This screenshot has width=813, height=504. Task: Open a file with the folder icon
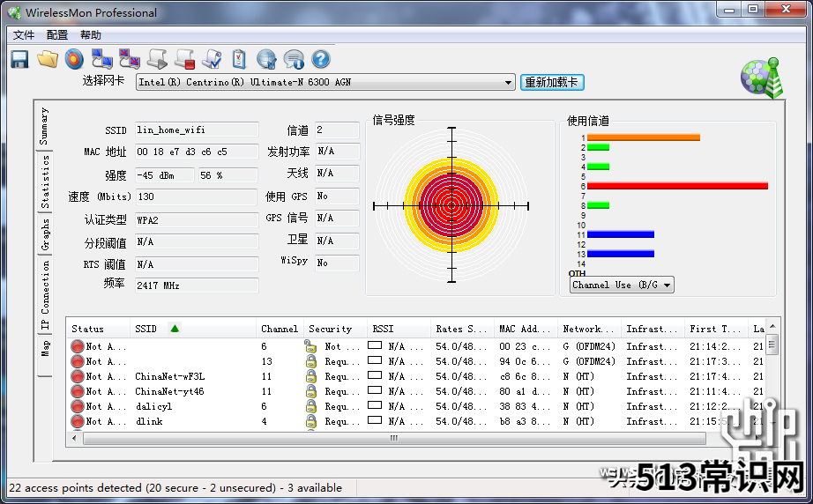coord(48,60)
